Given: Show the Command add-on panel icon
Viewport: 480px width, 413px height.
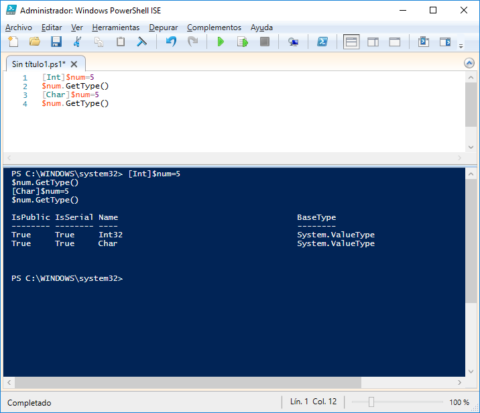Looking at the screenshot, I should (445, 42).
